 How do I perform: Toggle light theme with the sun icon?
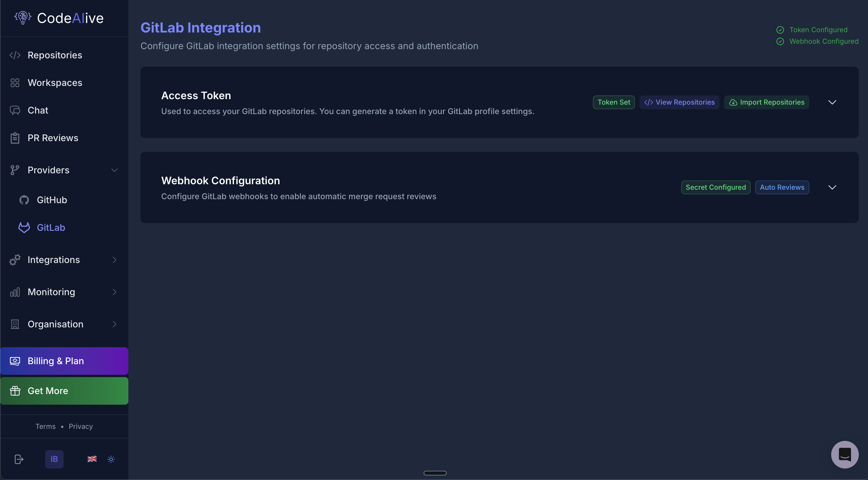(x=111, y=459)
